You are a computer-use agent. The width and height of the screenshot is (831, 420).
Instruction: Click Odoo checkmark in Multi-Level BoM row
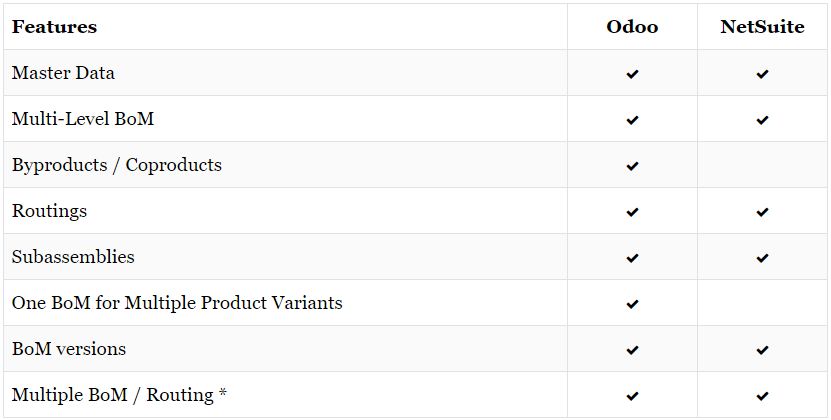[x=632, y=120]
